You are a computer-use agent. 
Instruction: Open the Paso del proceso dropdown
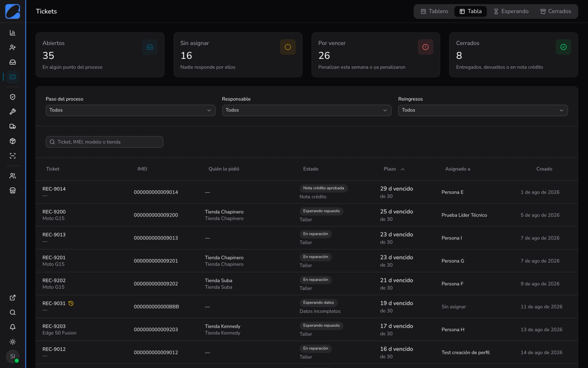[x=130, y=110]
